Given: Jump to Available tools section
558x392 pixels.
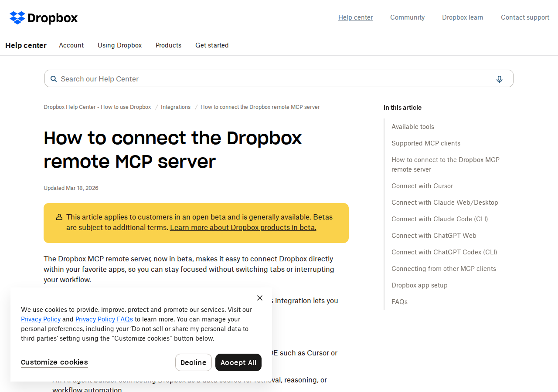Looking at the screenshot, I should point(413,127).
